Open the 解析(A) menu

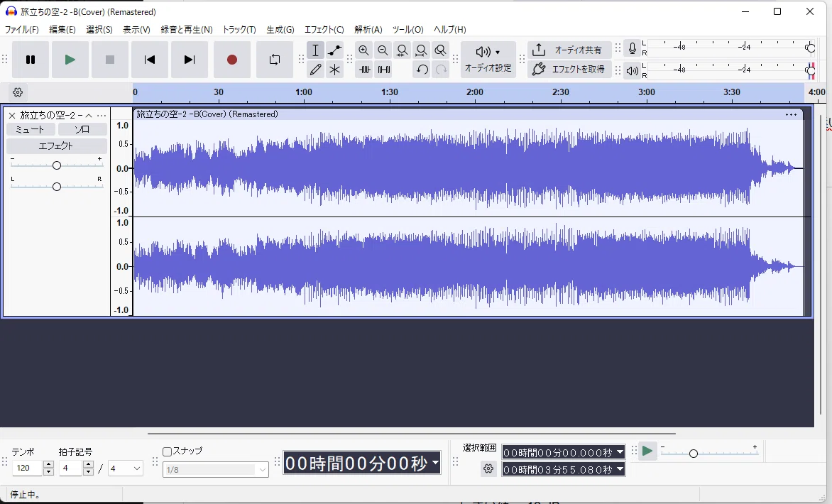point(368,30)
